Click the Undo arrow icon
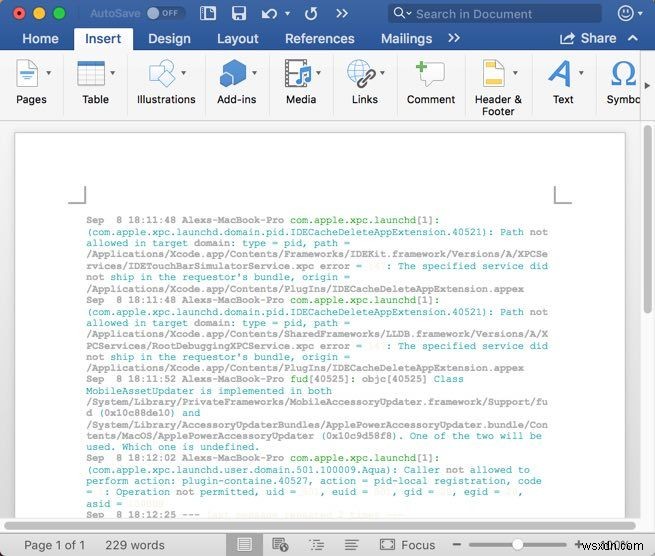Screen dimensions: 655x556 pyautogui.click(x=269, y=14)
